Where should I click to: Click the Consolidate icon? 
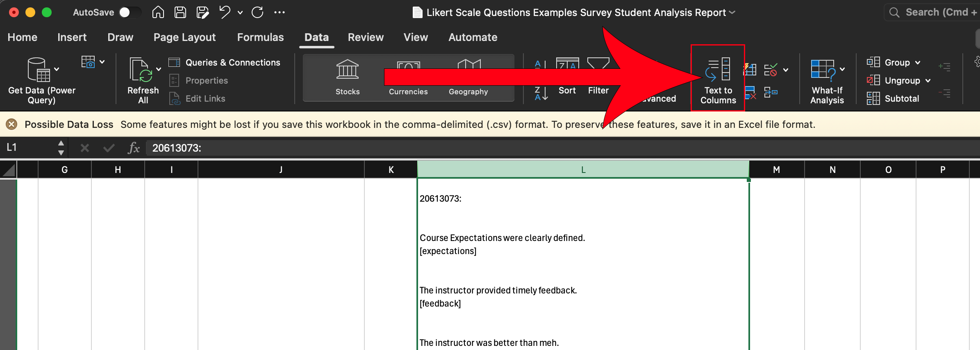[771, 92]
